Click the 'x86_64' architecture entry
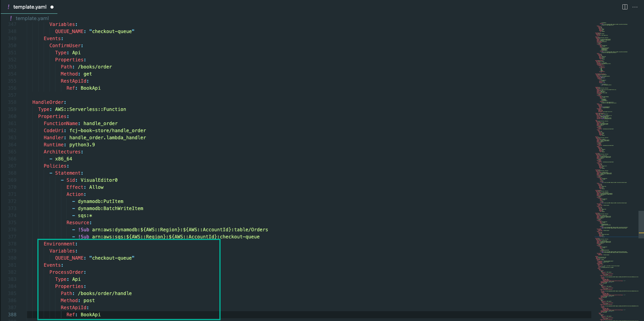The image size is (644, 321). click(64, 159)
